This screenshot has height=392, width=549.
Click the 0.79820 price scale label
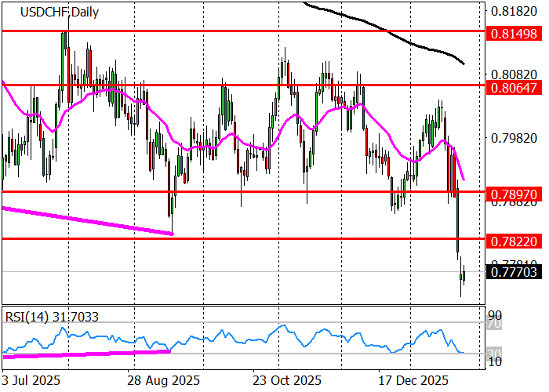[x=513, y=138]
